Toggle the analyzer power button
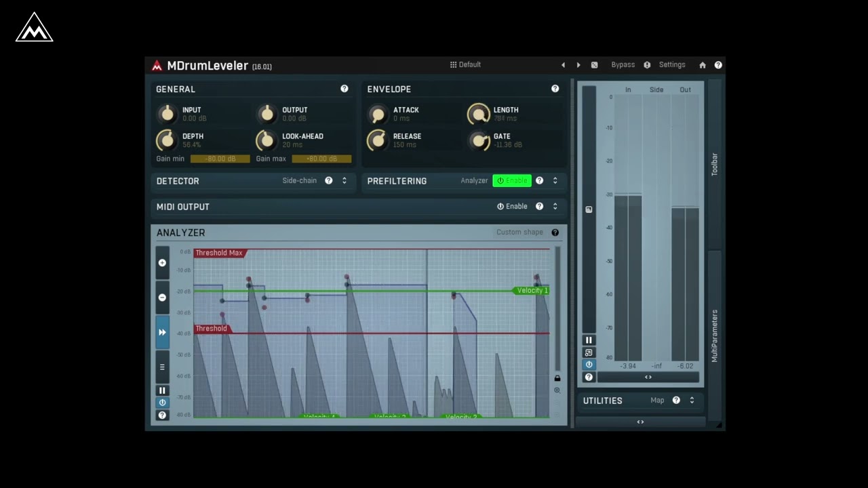Image resolution: width=868 pixels, height=488 pixels. [x=162, y=403]
